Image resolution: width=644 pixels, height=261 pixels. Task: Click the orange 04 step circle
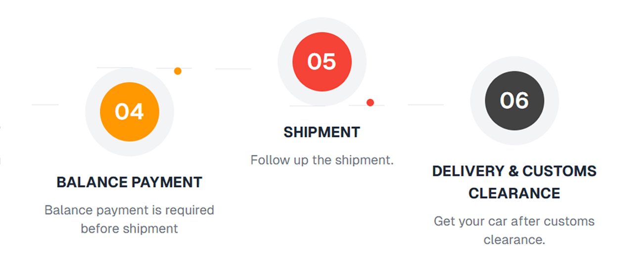pyautogui.click(x=130, y=112)
